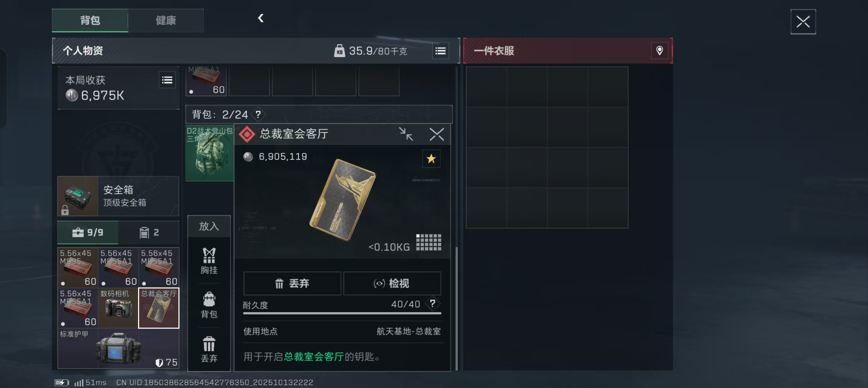Collapse panel with the back chevron arrow
This screenshot has height=388, width=868.
(261, 18)
